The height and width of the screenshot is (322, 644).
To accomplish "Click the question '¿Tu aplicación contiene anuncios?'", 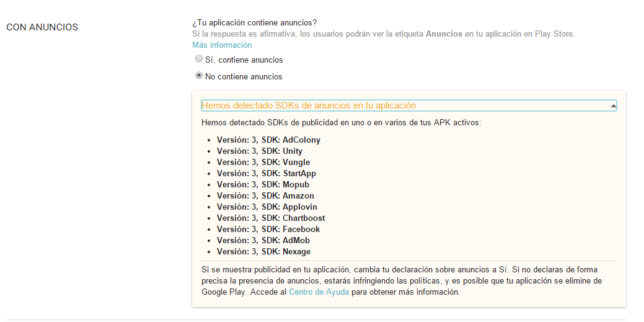I will 255,22.
